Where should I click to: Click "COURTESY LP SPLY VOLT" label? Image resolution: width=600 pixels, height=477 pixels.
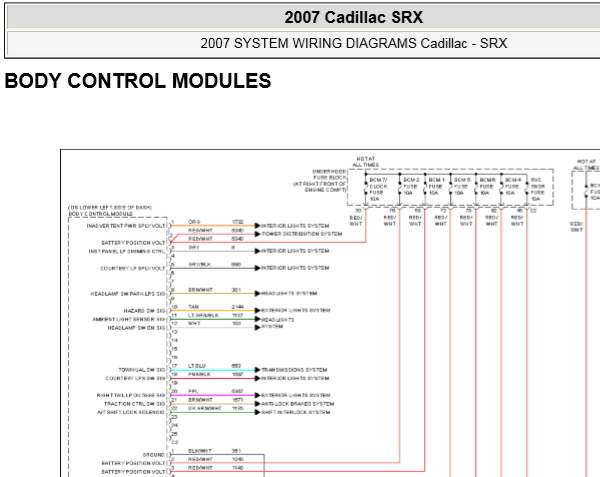tap(132, 269)
